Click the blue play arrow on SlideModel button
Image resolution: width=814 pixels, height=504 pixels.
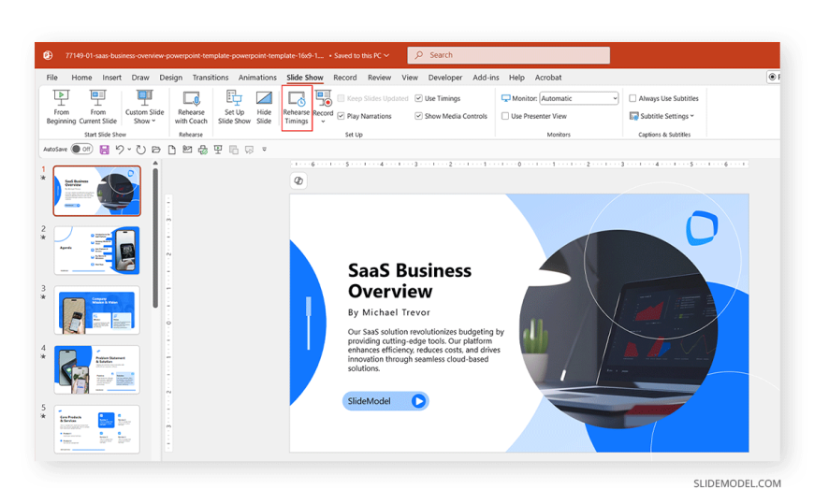click(x=418, y=401)
